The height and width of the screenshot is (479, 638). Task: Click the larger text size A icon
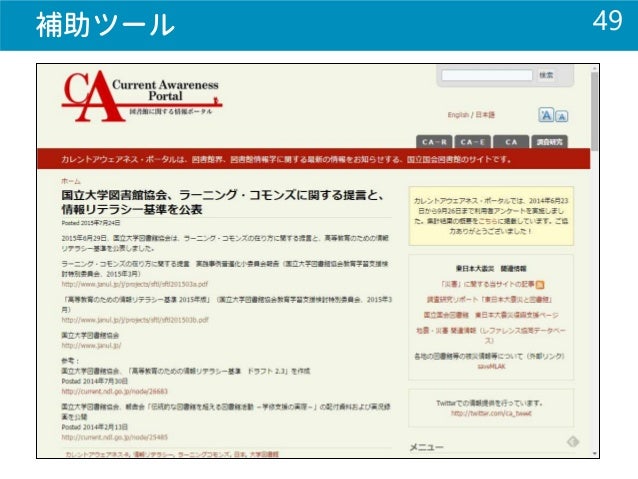tap(546, 115)
